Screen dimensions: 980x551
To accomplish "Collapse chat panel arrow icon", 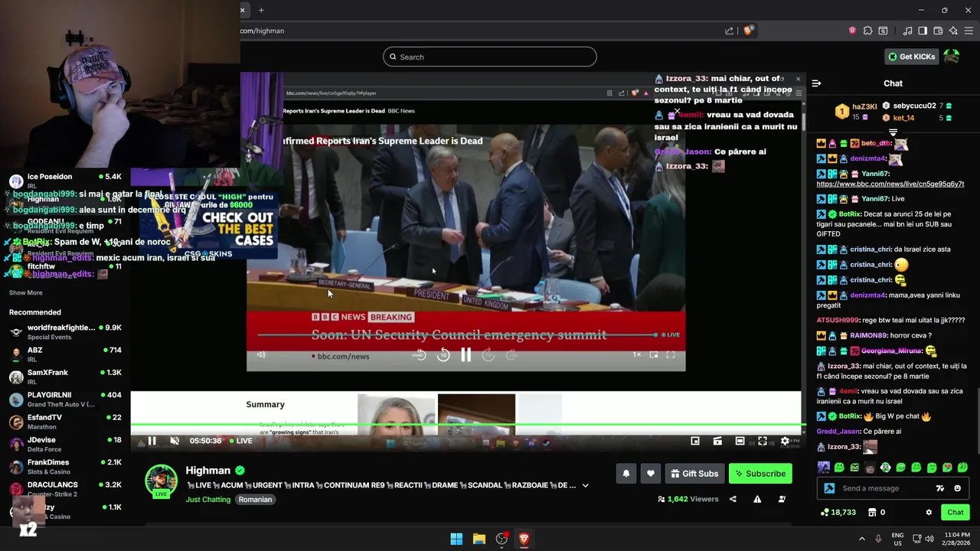I will pos(816,83).
